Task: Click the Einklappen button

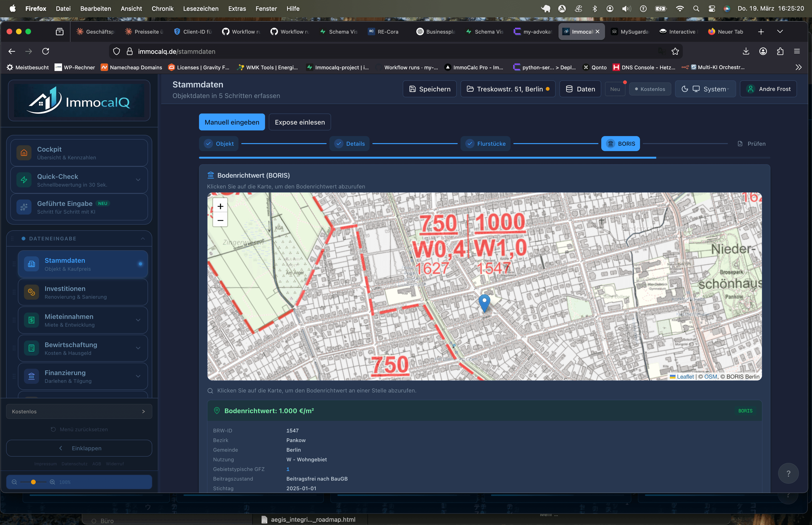Action: 79,448
